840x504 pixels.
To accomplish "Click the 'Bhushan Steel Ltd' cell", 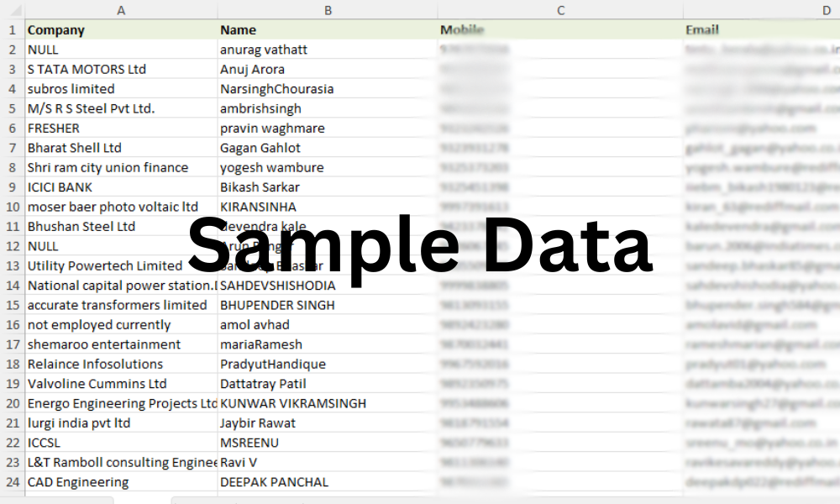I will click(121, 227).
